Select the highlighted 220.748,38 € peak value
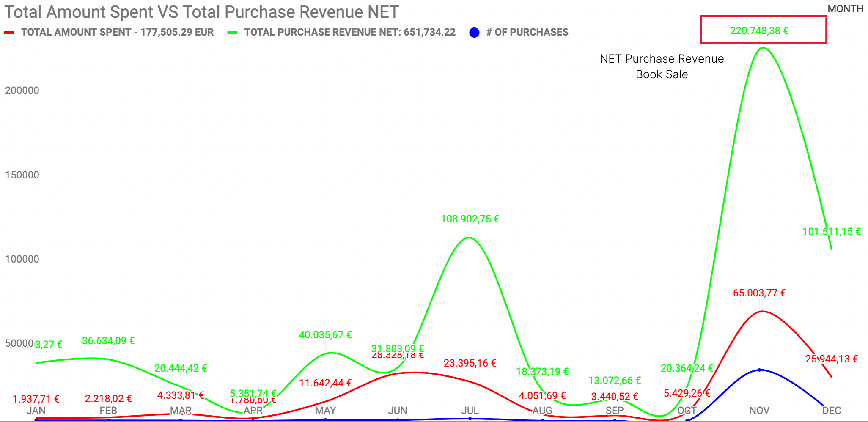868x422 pixels. point(759,31)
